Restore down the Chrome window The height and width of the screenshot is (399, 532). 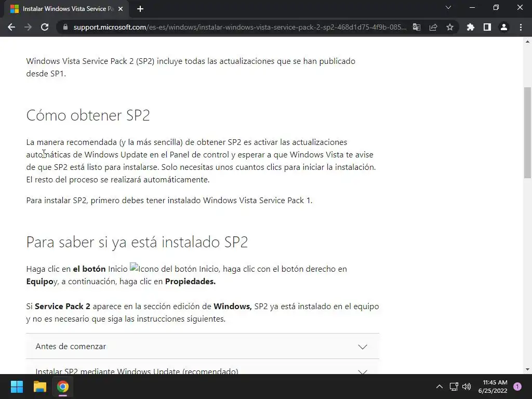click(496, 7)
